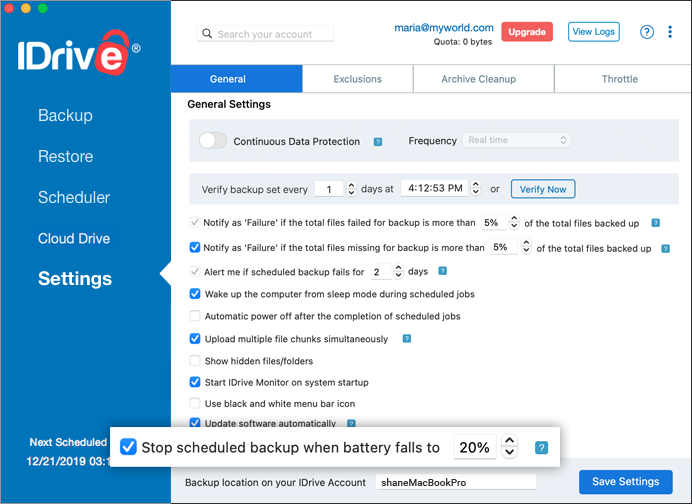The height and width of the screenshot is (504, 692).
Task: Click the verify days stepper arrows
Action: click(351, 189)
